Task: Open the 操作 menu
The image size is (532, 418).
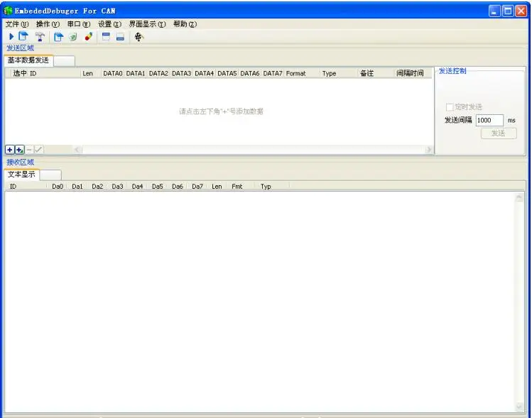Action: click(x=48, y=24)
